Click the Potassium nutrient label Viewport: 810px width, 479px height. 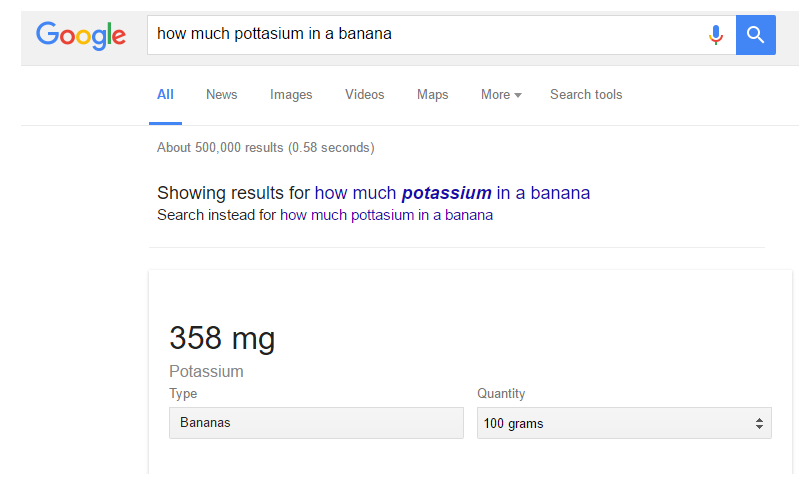pos(206,371)
